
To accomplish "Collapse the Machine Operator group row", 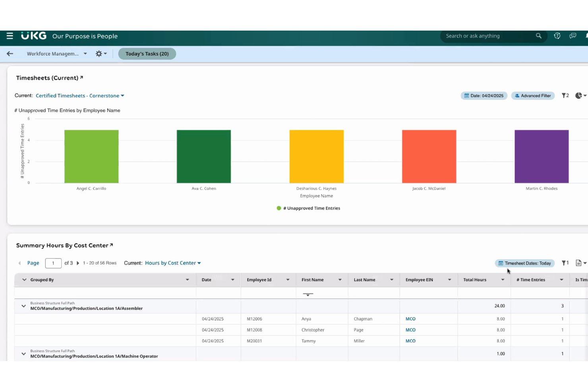I will 23,353.
